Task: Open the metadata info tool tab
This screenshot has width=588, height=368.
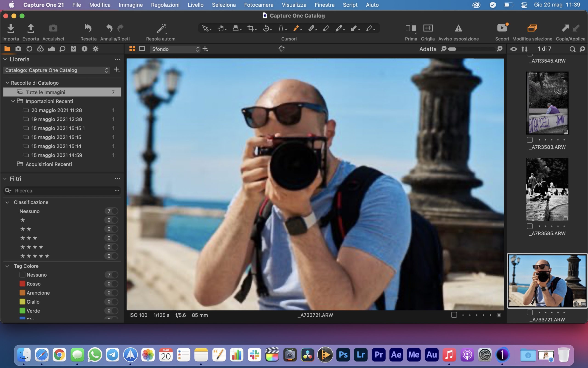Action: pos(84,49)
